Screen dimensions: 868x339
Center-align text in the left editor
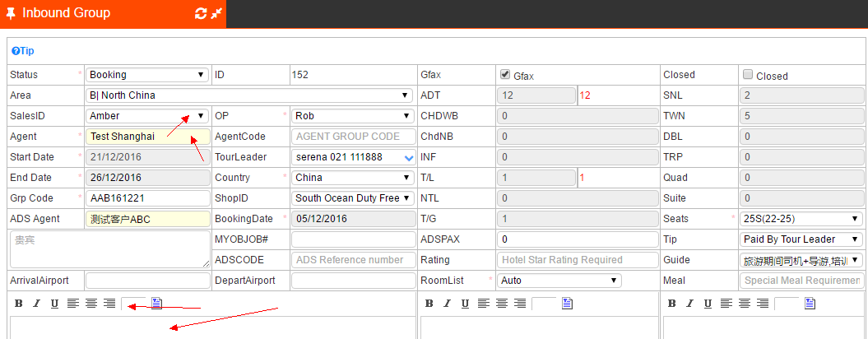coord(91,304)
